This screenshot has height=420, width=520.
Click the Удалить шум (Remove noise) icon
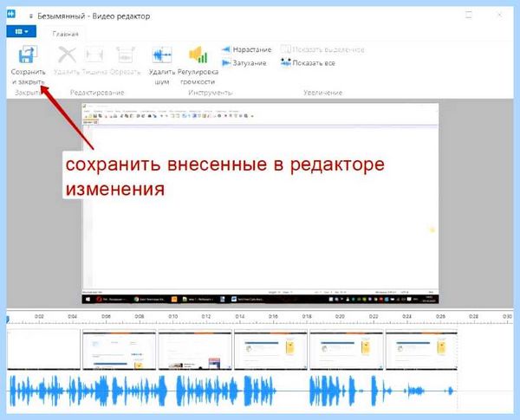pyautogui.click(x=162, y=55)
